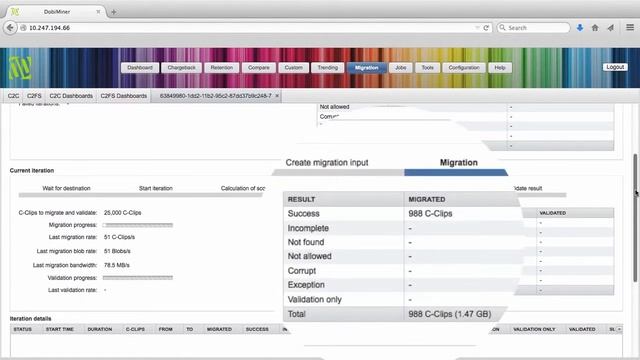This screenshot has width=640, height=360.
Task: Click the SUCCESS column header
Action: (257, 329)
